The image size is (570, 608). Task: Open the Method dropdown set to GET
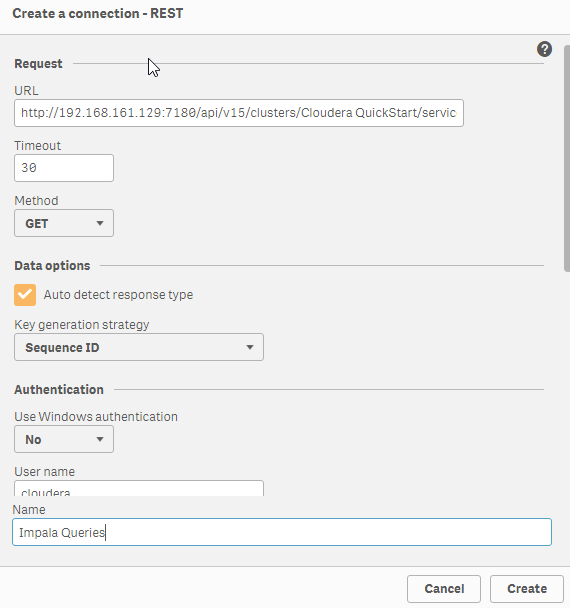click(64, 223)
